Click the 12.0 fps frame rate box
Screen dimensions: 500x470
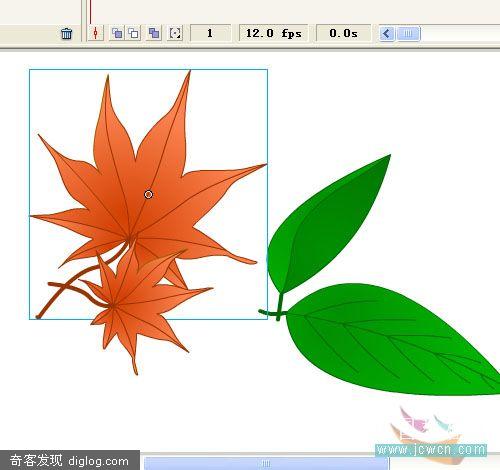(x=273, y=33)
